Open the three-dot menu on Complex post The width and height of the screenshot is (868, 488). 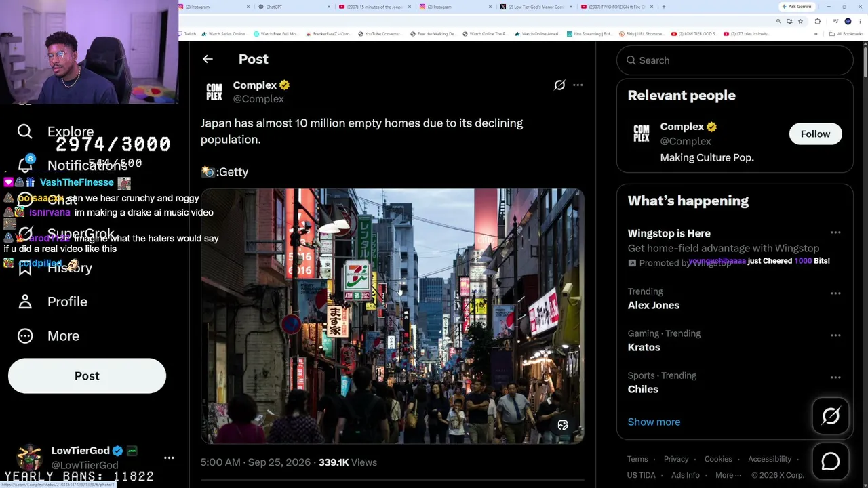tap(578, 85)
